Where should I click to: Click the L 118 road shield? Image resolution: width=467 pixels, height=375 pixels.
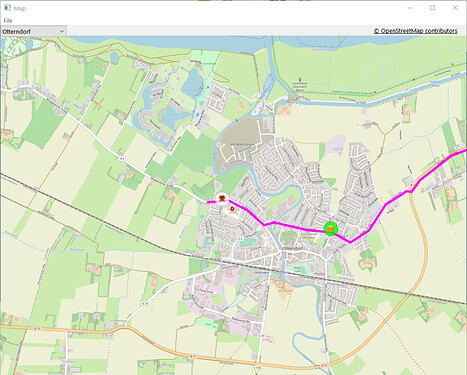coord(256,368)
